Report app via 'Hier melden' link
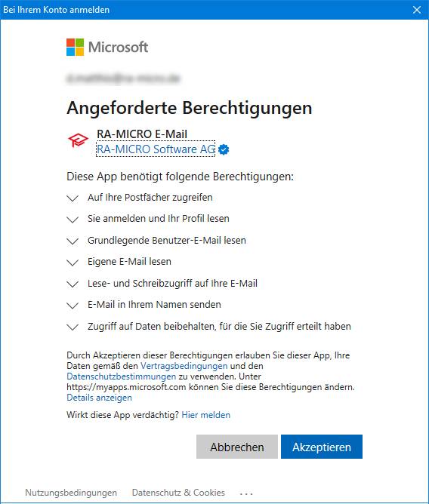 pos(206,415)
